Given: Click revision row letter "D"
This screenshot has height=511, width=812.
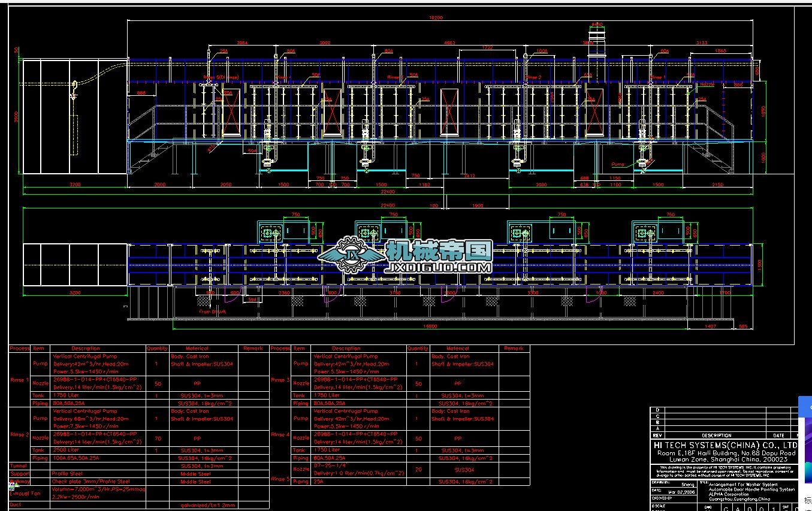Looking at the screenshot, I should tap(657, 410).
